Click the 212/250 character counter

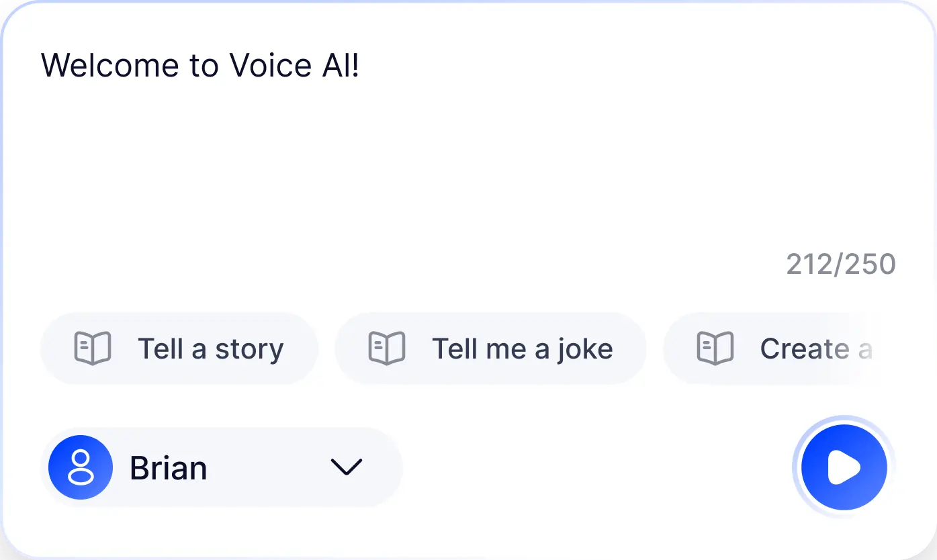coord(840,265)
